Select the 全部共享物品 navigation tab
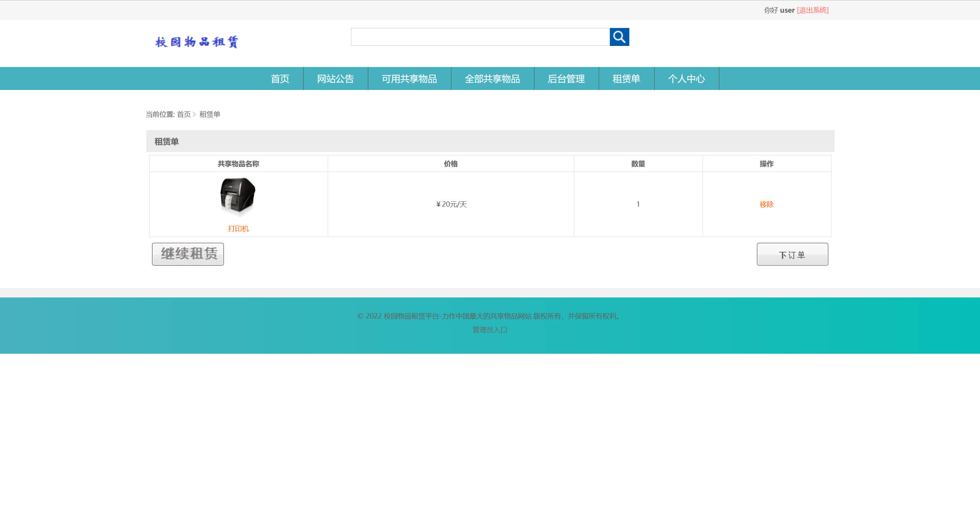This screenshot has height=526, width=980. coord(492,78)
